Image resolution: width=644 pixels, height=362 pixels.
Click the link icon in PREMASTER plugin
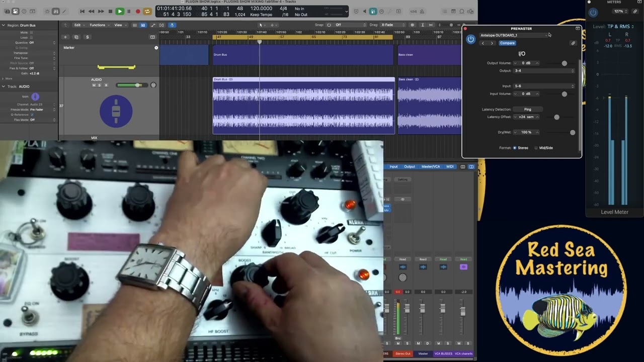(573, 43)
